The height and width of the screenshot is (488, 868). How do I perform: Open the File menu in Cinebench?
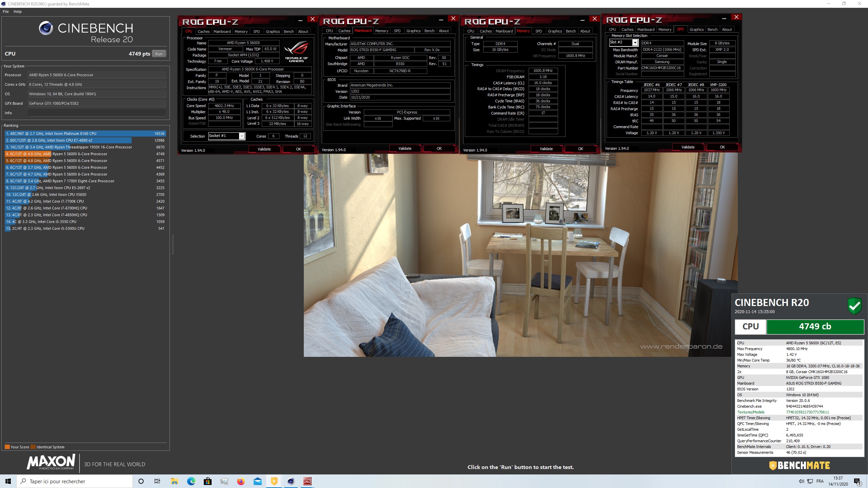tap(6, 12)
